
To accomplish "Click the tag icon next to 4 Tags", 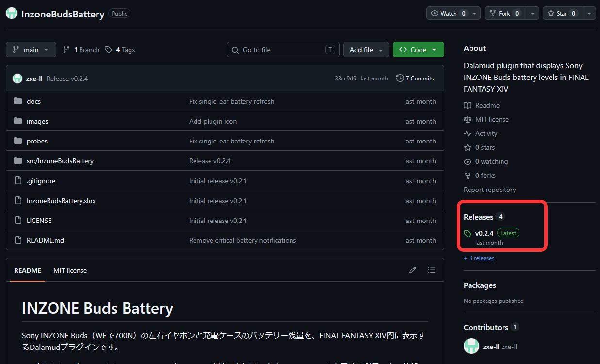I will tap(109, 50).
